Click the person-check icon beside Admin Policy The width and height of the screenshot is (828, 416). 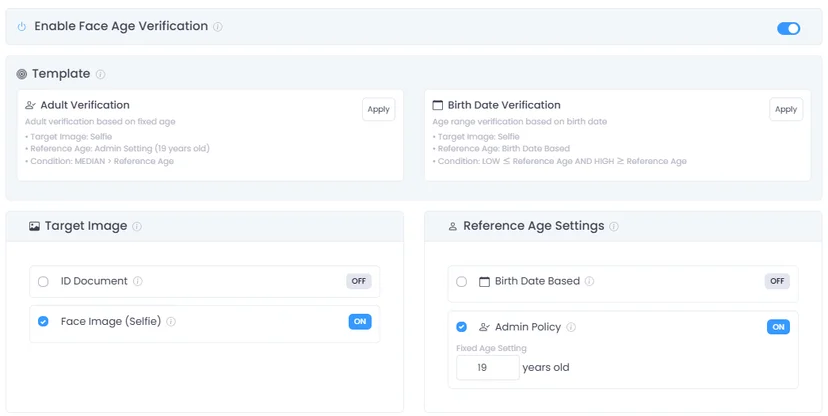tap(484, 327)
